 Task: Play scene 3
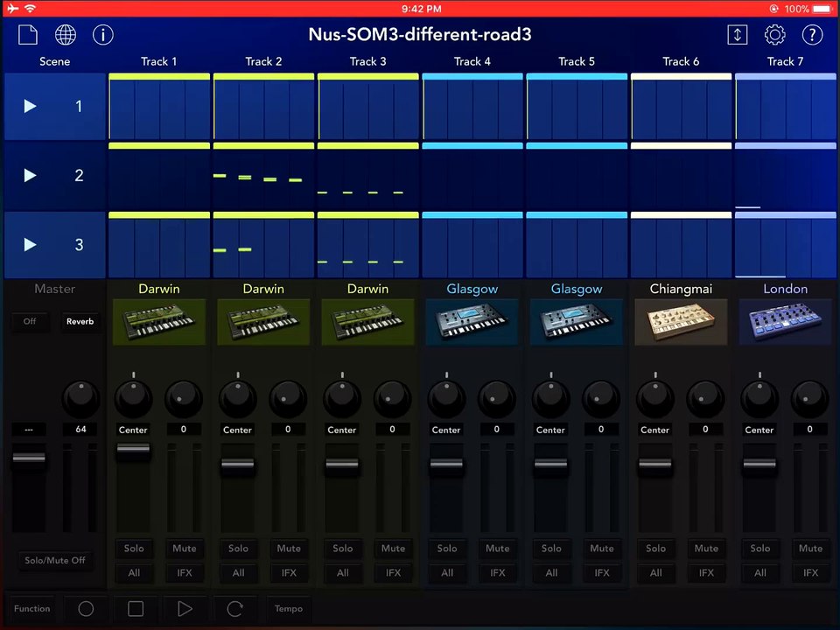point(31,245)
